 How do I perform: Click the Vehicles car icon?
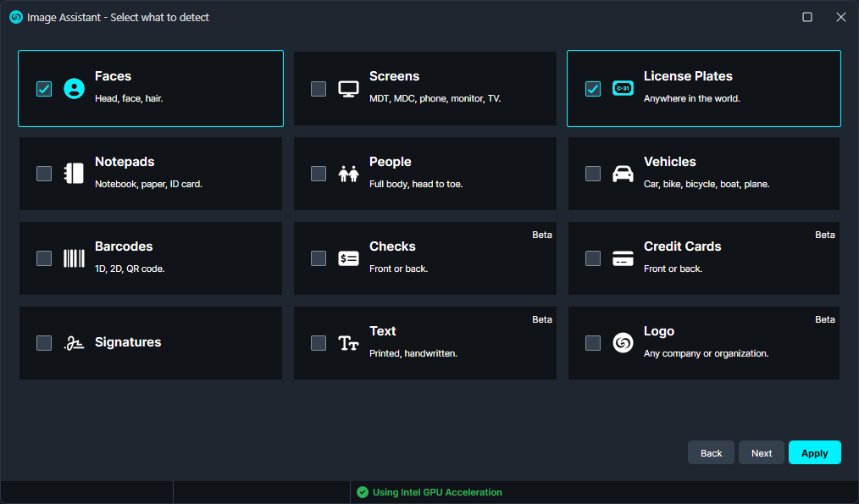coord(623,174)
